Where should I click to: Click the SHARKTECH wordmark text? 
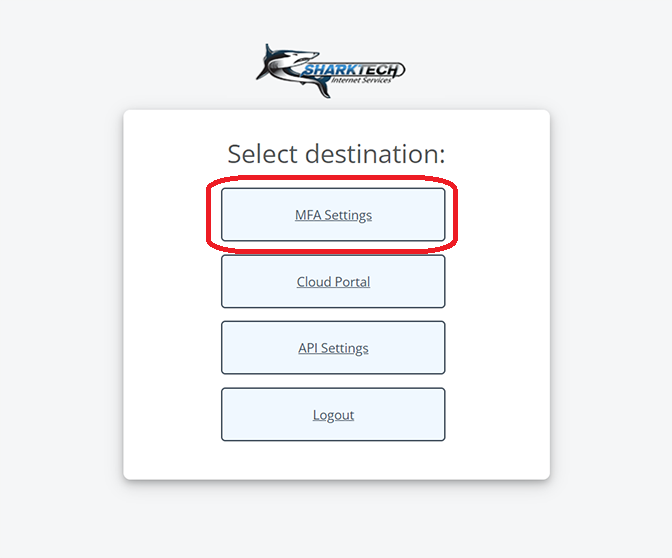pyautogui.click(x=353, y=69)
